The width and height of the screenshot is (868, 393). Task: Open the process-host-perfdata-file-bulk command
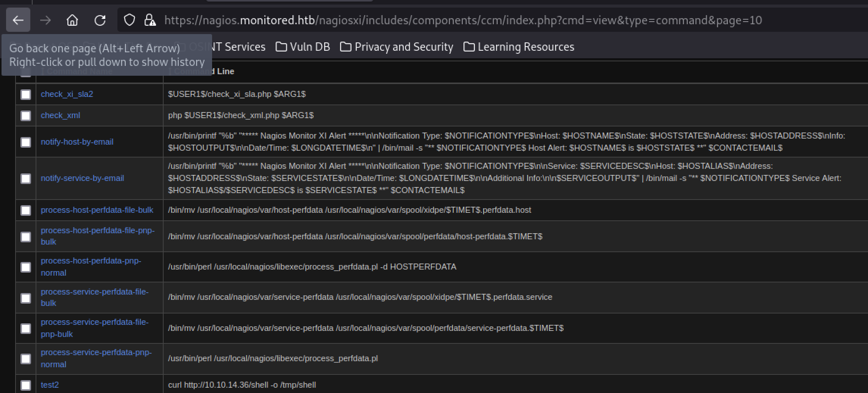[x=97, y=210]
